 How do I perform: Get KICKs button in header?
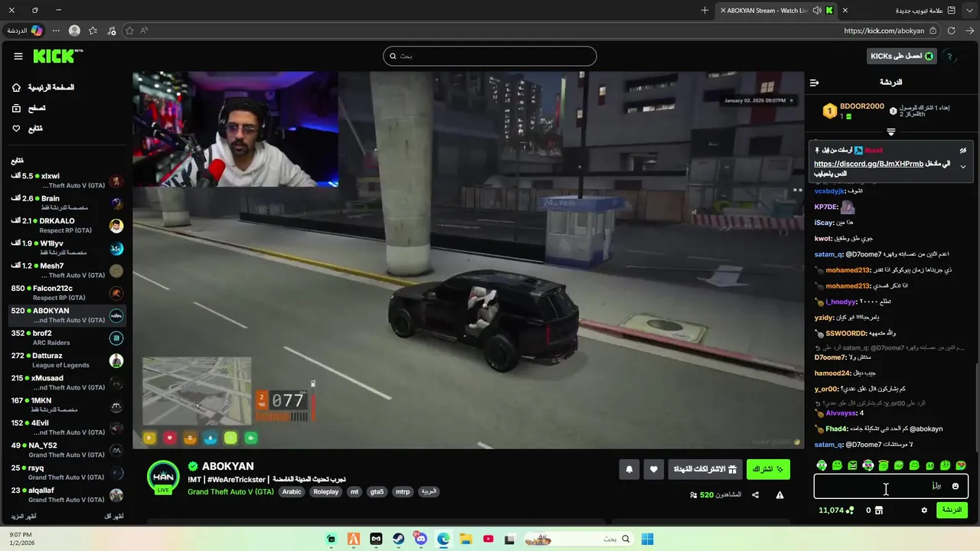[902, 56]
